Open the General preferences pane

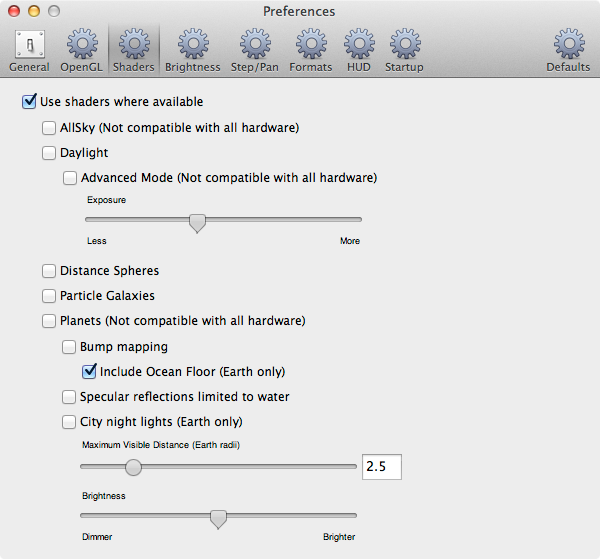coord(29,50)
